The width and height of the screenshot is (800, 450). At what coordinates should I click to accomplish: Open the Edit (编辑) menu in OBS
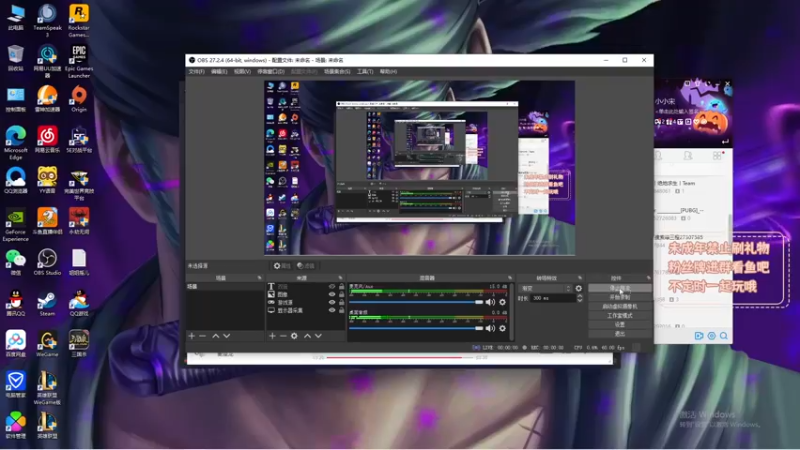coord(219,72)
